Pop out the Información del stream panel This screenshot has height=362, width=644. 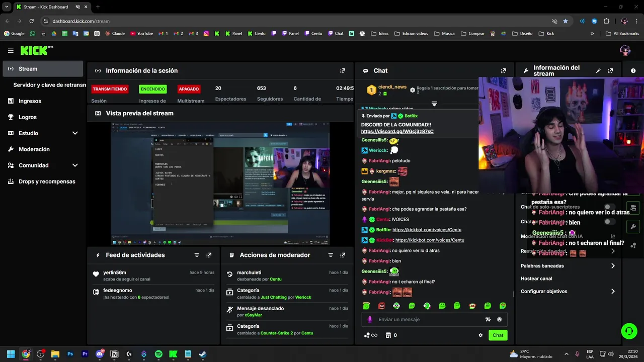tap(610, 71)
